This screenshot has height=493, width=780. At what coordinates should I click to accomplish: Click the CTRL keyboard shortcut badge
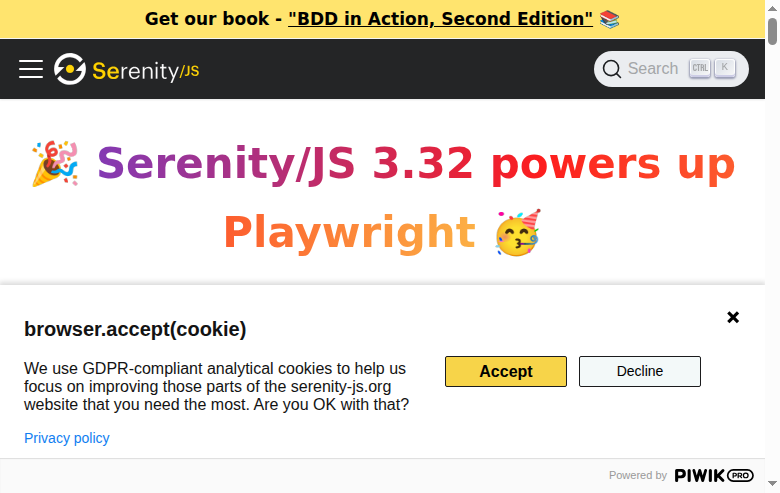tap(700, 68)
